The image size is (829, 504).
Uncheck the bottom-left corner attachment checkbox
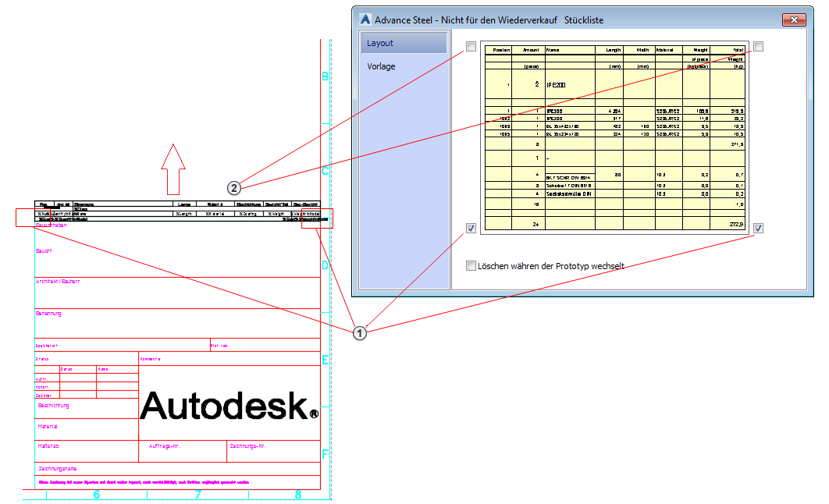coord(471,229)
